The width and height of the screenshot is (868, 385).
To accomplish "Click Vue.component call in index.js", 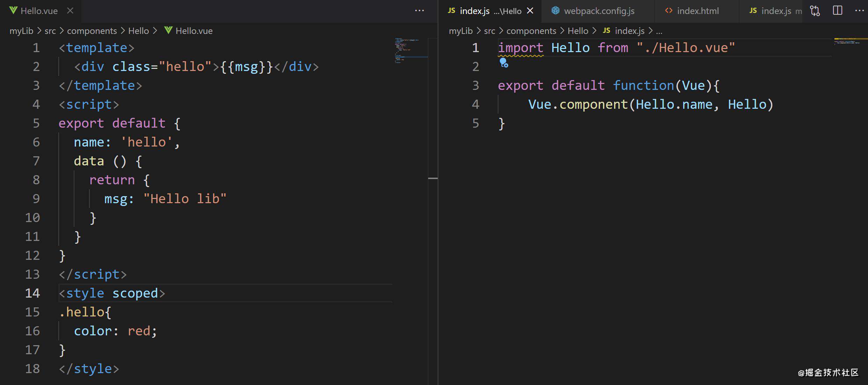I will [x=578, y=104].
